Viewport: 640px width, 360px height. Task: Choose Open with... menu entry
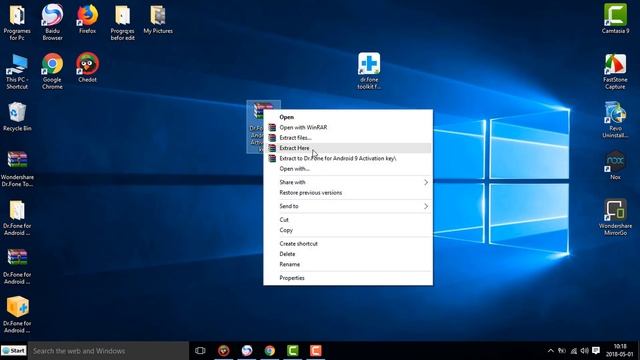coord(348,169)
